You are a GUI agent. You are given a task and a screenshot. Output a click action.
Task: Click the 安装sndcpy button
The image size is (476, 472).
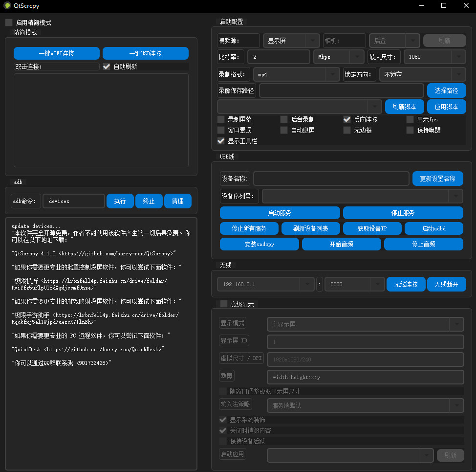click(259, 244)
